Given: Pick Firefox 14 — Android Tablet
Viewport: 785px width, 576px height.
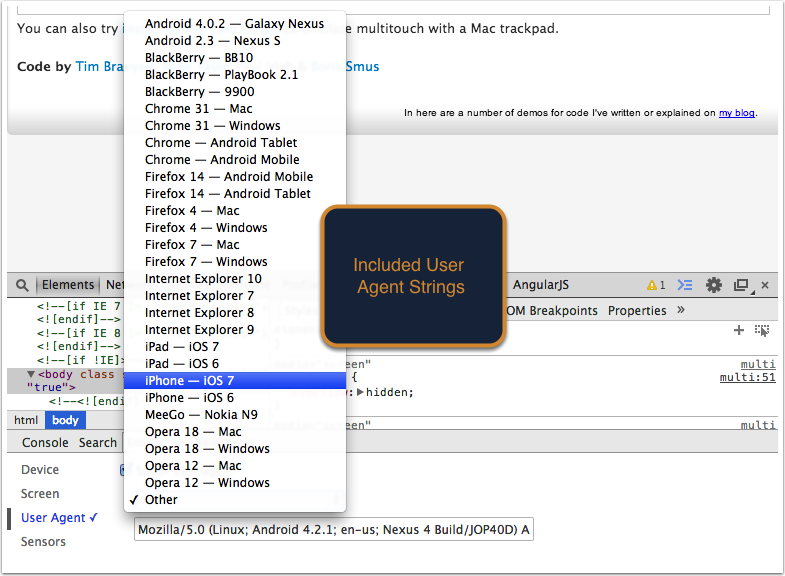Looking at the screenshot, I should click(x=234, y=194).
